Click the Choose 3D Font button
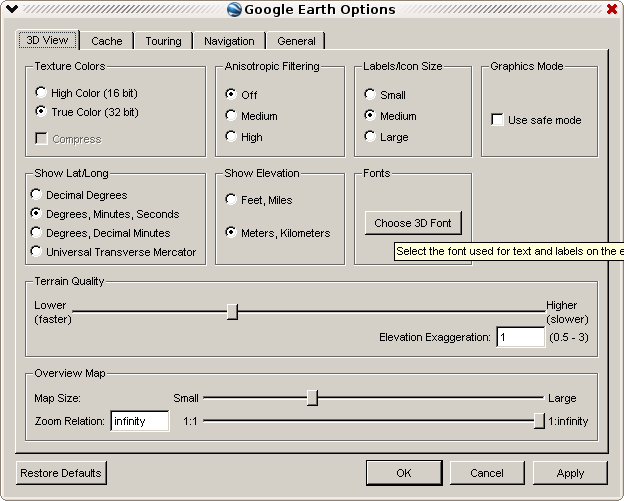This screenshot has height=501, width=624. [x=413, y=223]
